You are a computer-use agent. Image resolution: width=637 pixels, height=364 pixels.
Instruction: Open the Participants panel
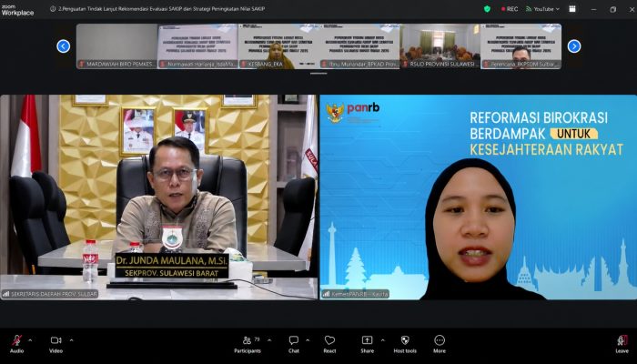click(248, 344)
